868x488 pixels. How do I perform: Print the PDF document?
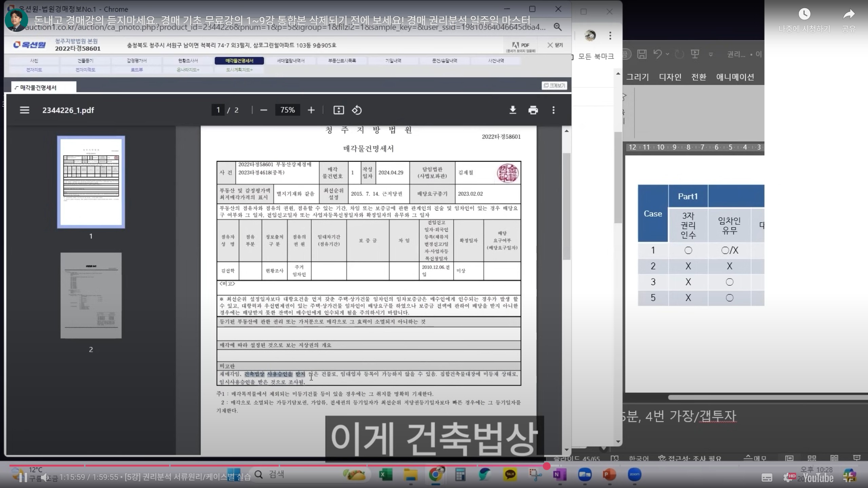tap(533, 110)
